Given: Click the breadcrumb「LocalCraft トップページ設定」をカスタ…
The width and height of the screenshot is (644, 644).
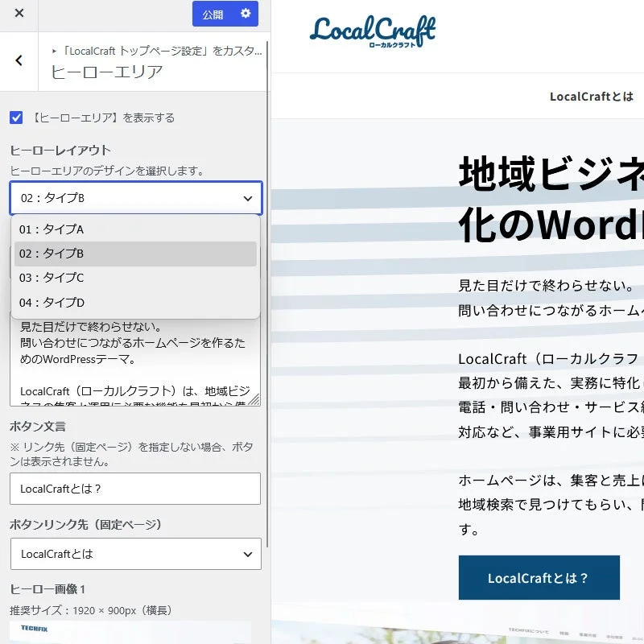Looking at the screenshot, I should pos(157,51).
